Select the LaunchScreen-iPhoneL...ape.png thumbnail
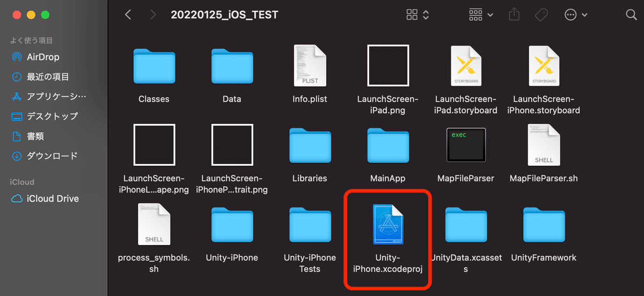 [x=154, y=145]
